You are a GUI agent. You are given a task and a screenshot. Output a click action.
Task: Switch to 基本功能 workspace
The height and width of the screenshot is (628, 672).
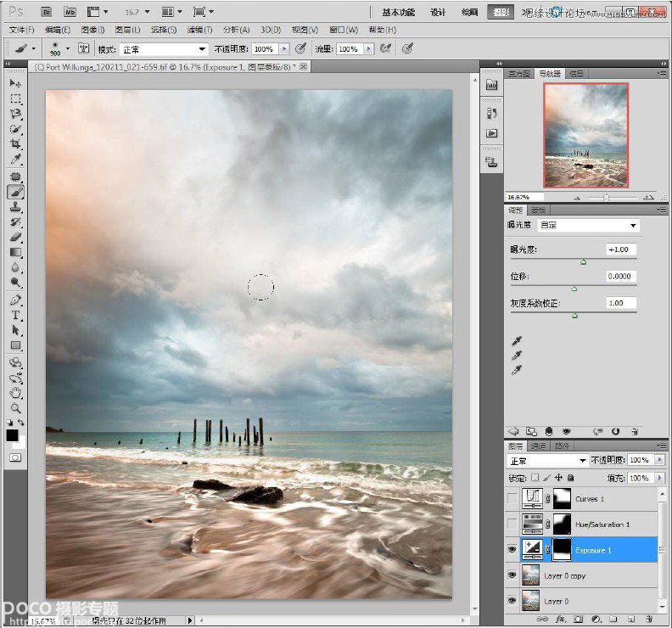(398, 13)
